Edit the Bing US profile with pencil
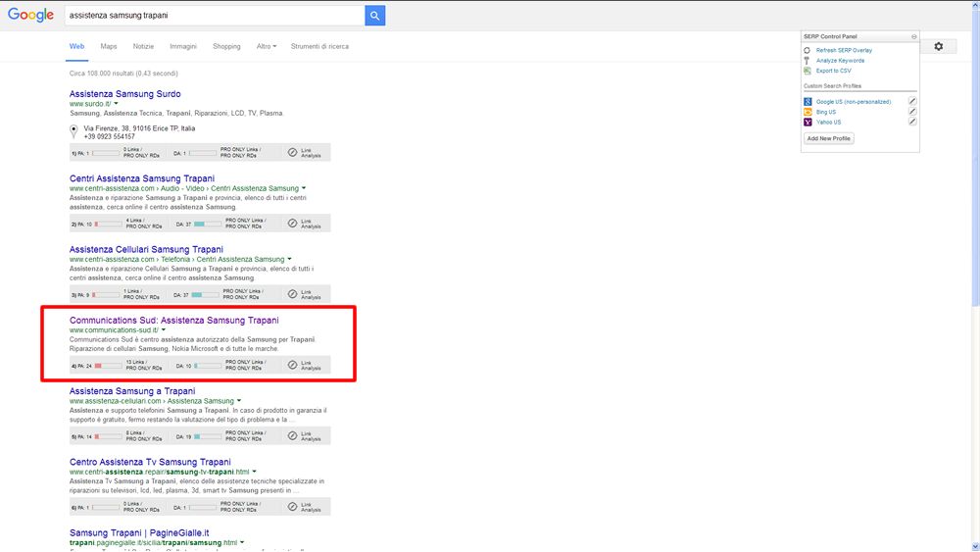The height and width of the screenshot is (552, 980). click(x=912, y=111)
